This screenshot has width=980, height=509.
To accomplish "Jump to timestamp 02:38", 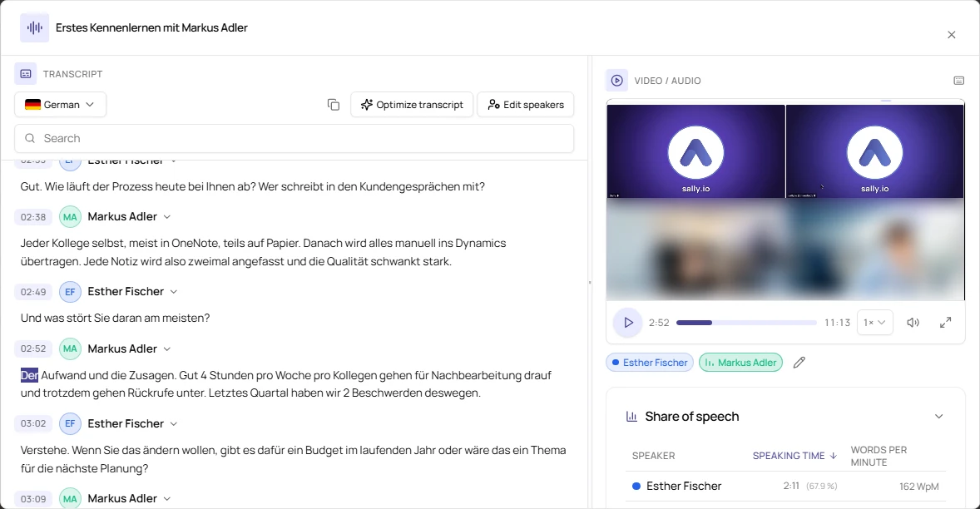I will (33, 217).
